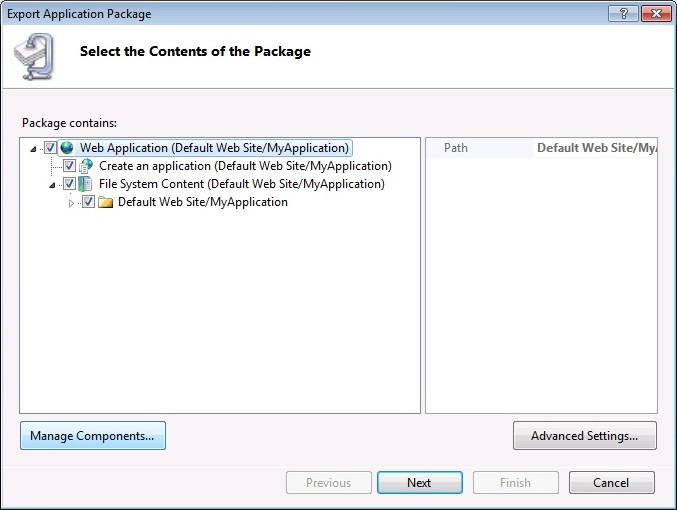This screenshot has width=677, height=510.
Task: Toggle the Create an application checkbox
Action: tap(69, 166)
